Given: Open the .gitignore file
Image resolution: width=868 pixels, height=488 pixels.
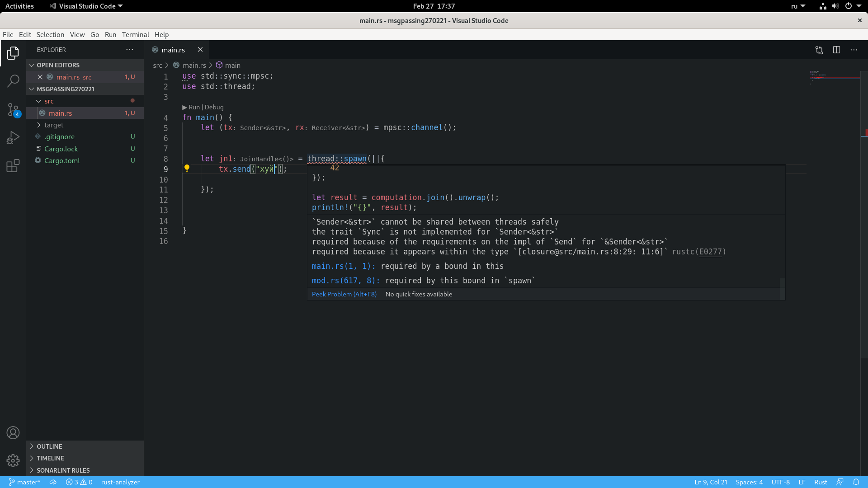Looking at the screenshot, I should pos(85,137).
